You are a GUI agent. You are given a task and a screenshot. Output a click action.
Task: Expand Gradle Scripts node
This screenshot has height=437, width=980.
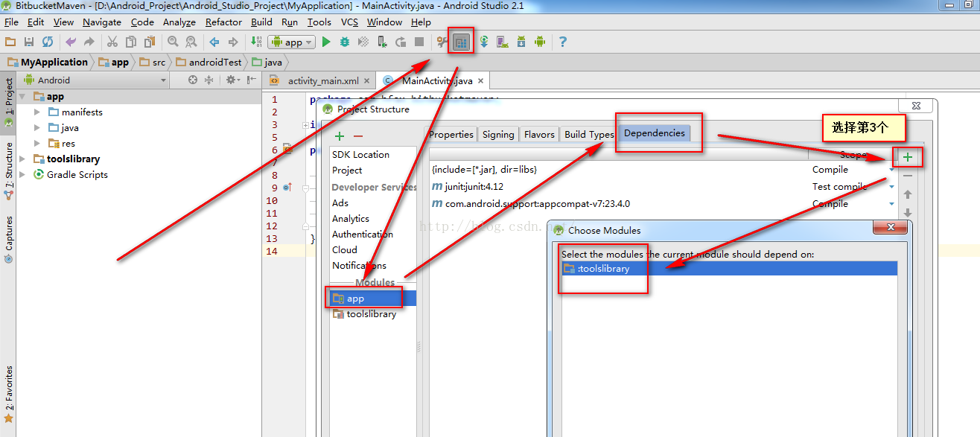point(23,174)
